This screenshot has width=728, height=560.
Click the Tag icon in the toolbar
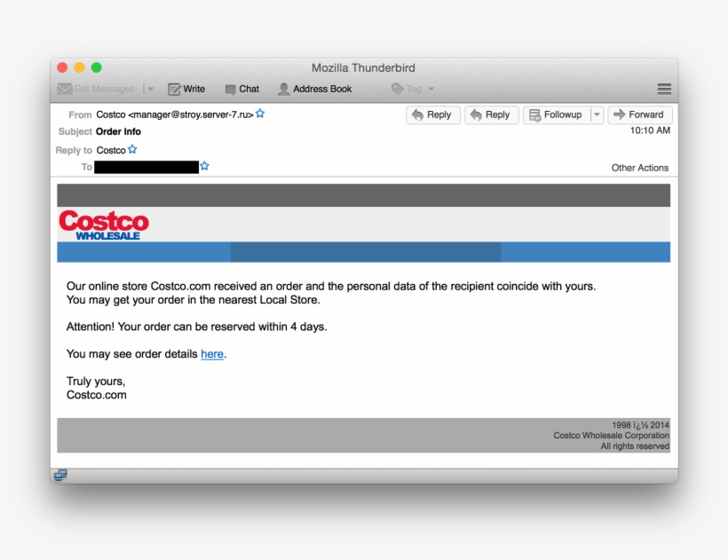[x=400, y=89]
